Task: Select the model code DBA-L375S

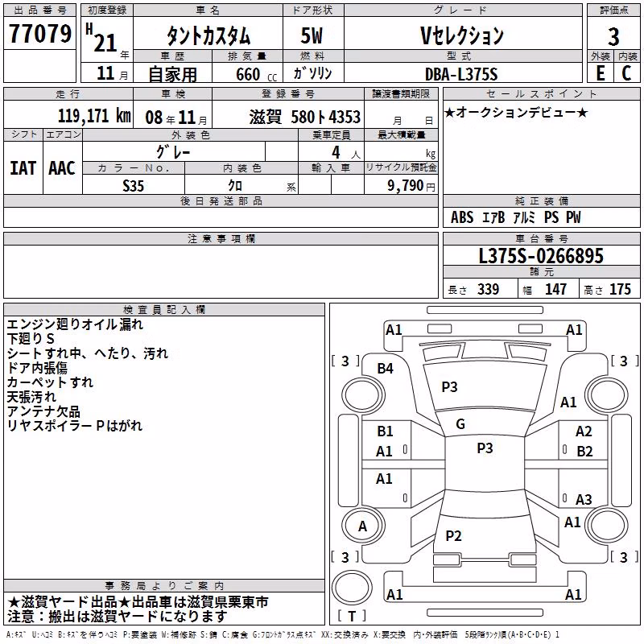Action: pyautogui.click(x=461, y=74)
